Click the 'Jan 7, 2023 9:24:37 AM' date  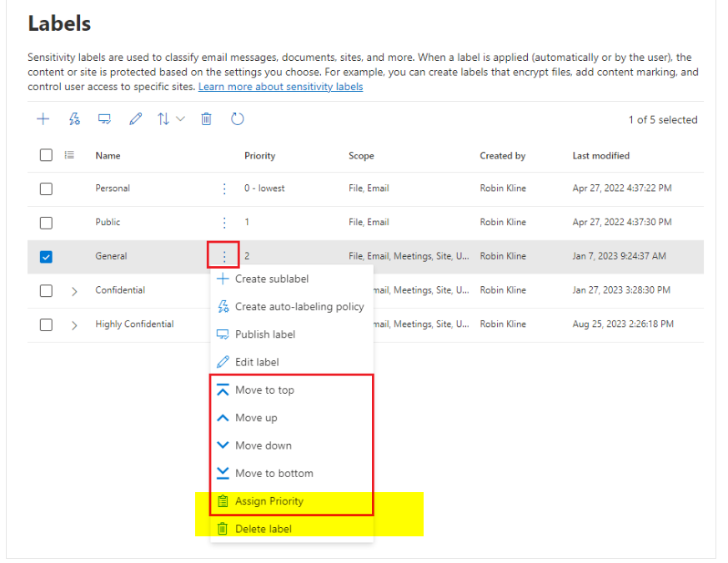tap(619, 256)
